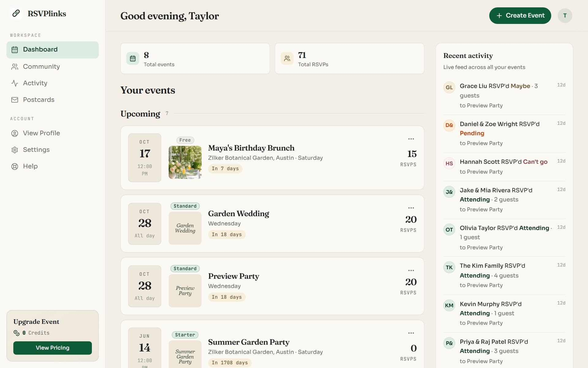Screen dimensions: 588x368
Task: Go to Community in the sidebar
Action: click(52, 67)
